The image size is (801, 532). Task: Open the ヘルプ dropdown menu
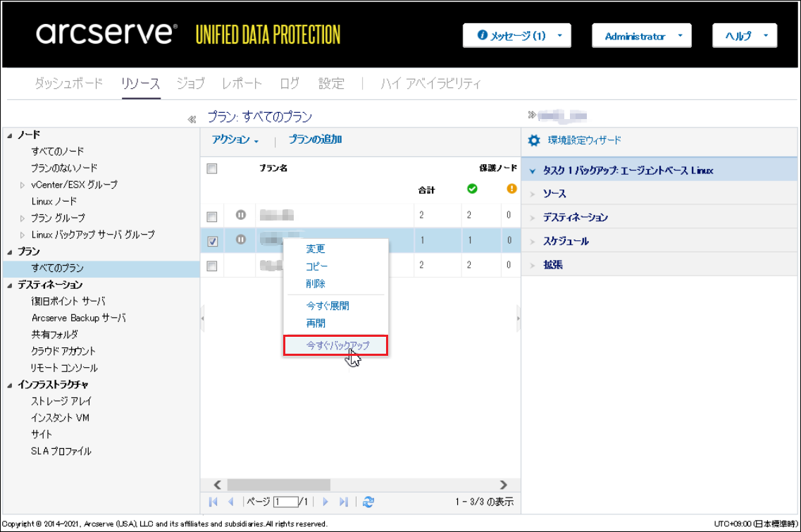tap(745, 36)
